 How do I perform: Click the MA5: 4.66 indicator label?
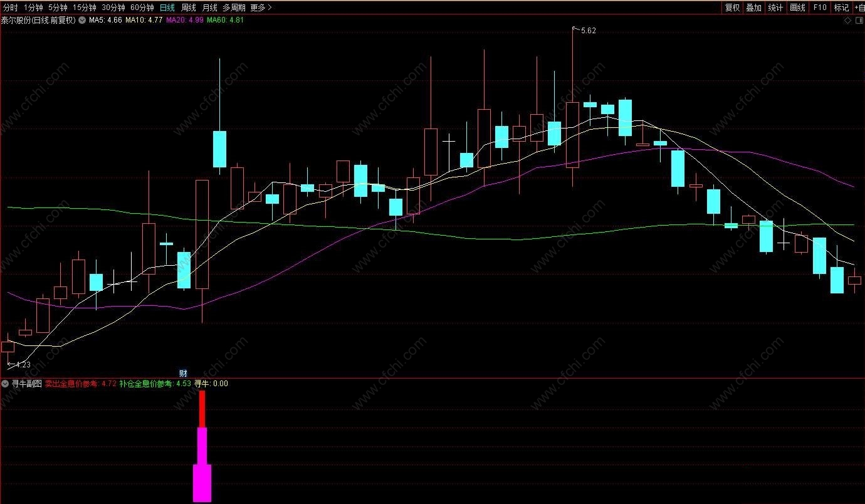click(105, 20)
